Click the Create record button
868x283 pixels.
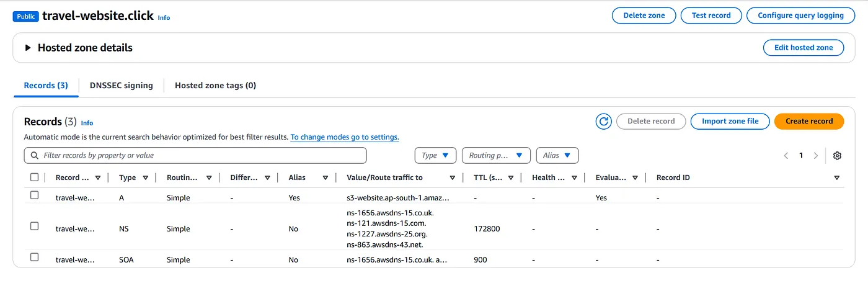809,121
